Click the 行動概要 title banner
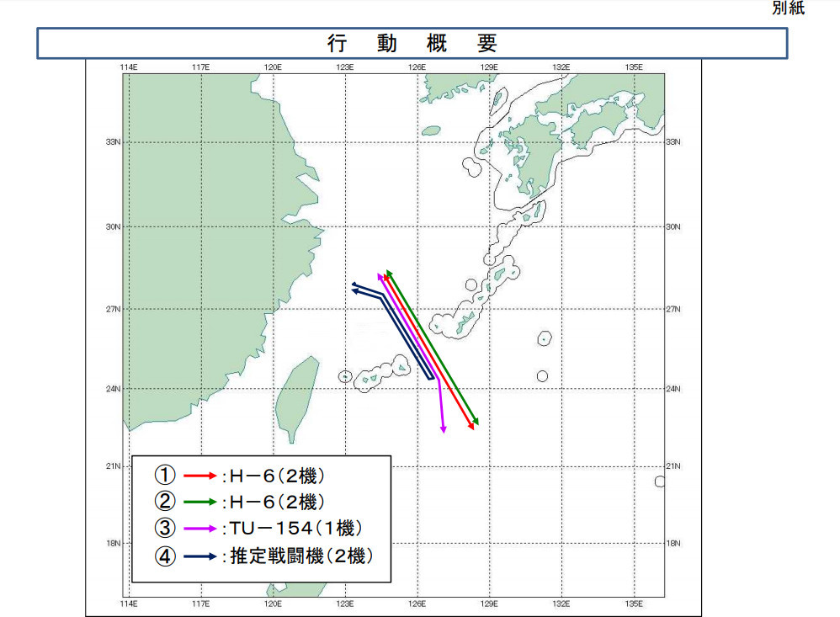The image size is (840, 617). tap(412, 43)
